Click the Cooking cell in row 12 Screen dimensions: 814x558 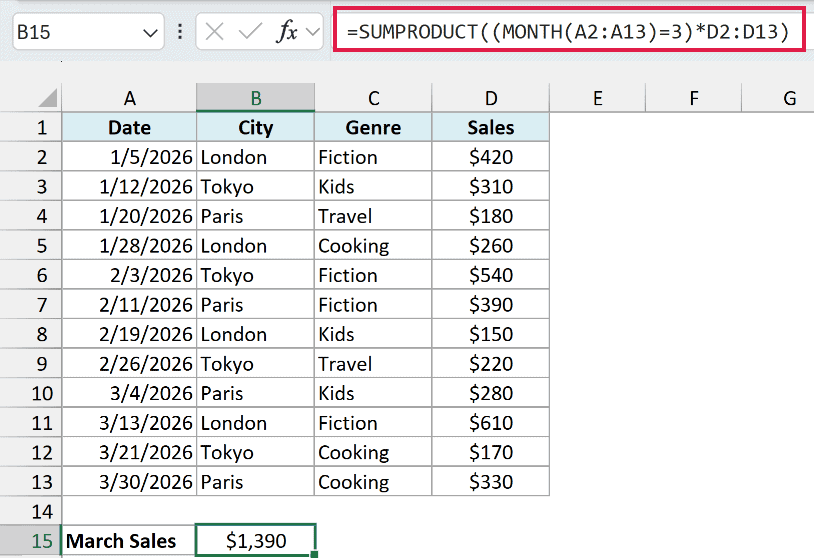[373, 452]
